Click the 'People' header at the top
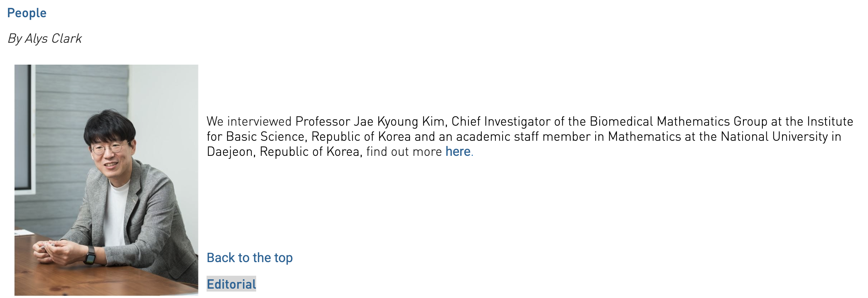The width and height of the screenshot is (868, 298). (27, 13)
